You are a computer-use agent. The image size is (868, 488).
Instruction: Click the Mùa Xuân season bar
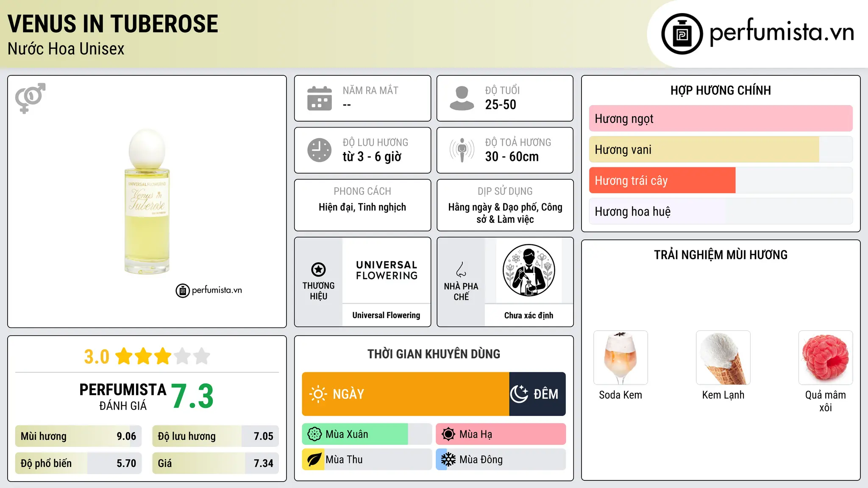[367, 434]
